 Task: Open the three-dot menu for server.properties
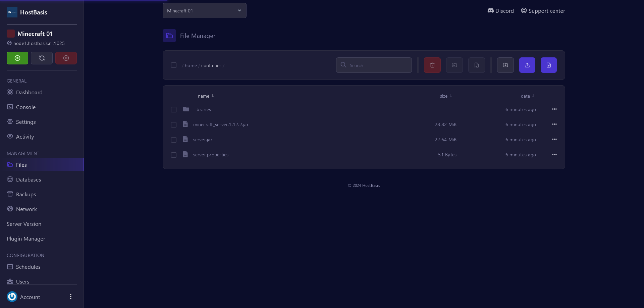(x=554, y=154)
